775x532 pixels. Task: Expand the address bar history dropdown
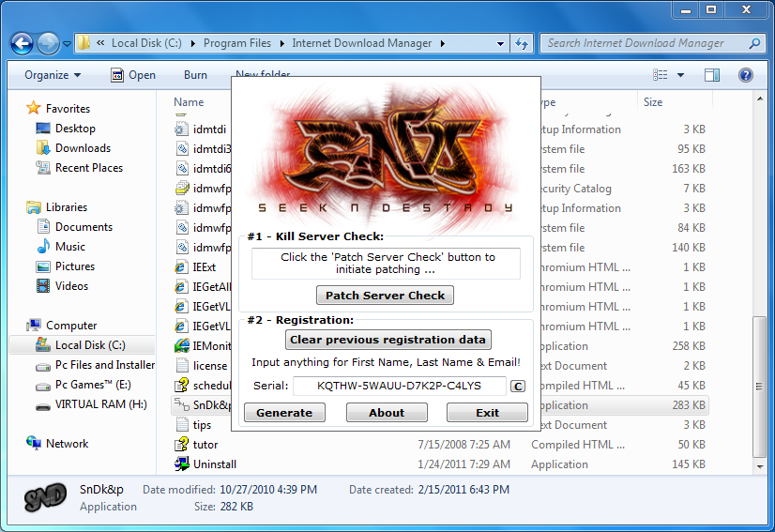(500, 43)
